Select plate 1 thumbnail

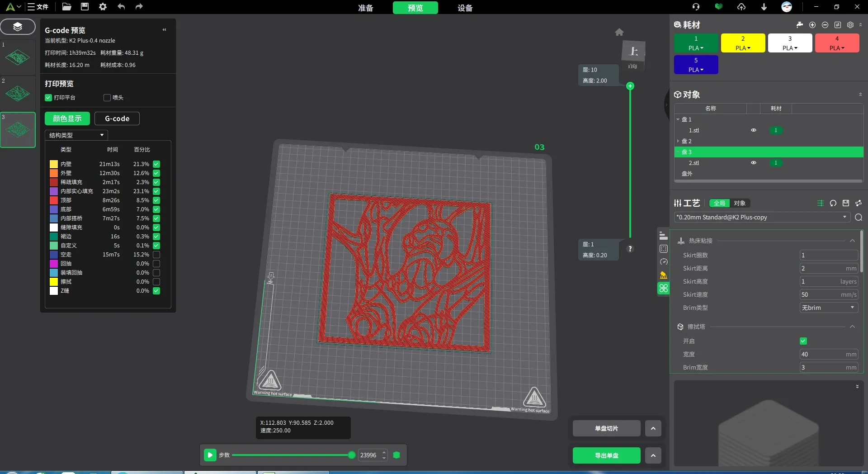tap(18, 57)
